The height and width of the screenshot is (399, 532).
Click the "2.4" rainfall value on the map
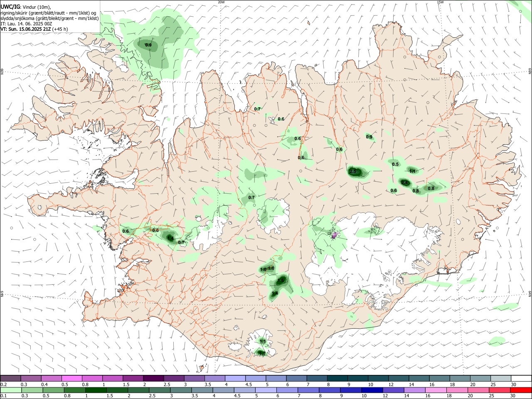[404, 182]
